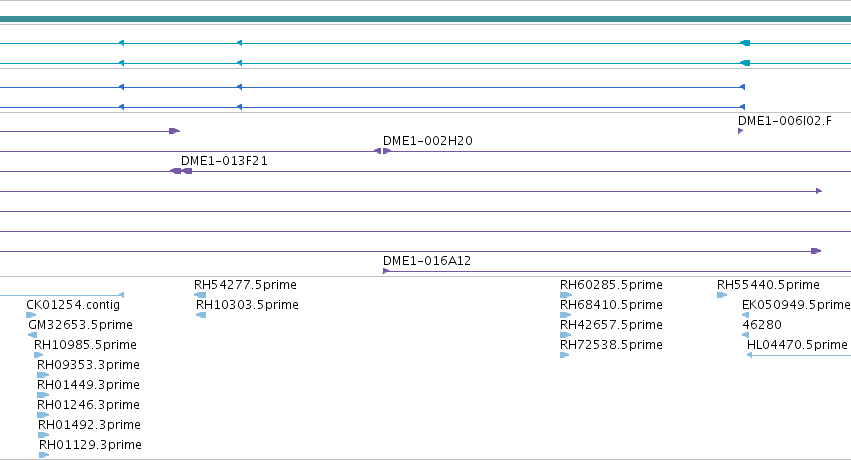Click the paired purple arrow glyph under DME1-002H20
Screen dimensions: 851x460
pyautogui.click(x=383, y=151)
